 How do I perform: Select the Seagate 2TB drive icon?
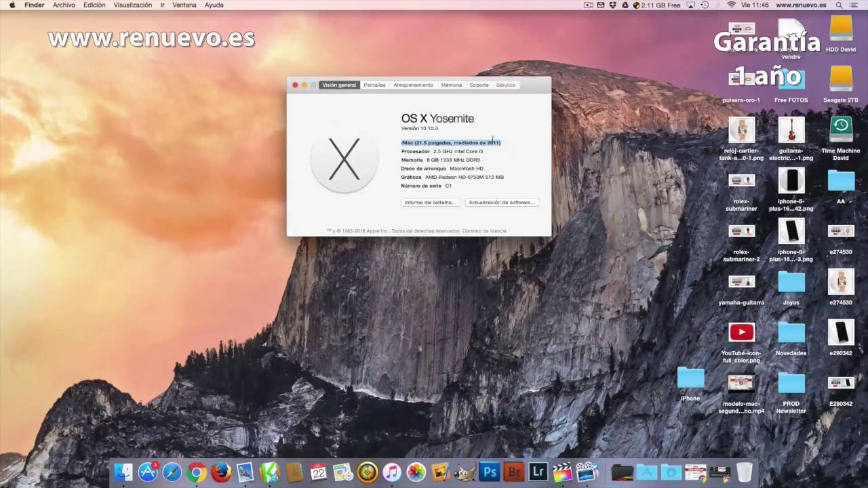(841, 83)
